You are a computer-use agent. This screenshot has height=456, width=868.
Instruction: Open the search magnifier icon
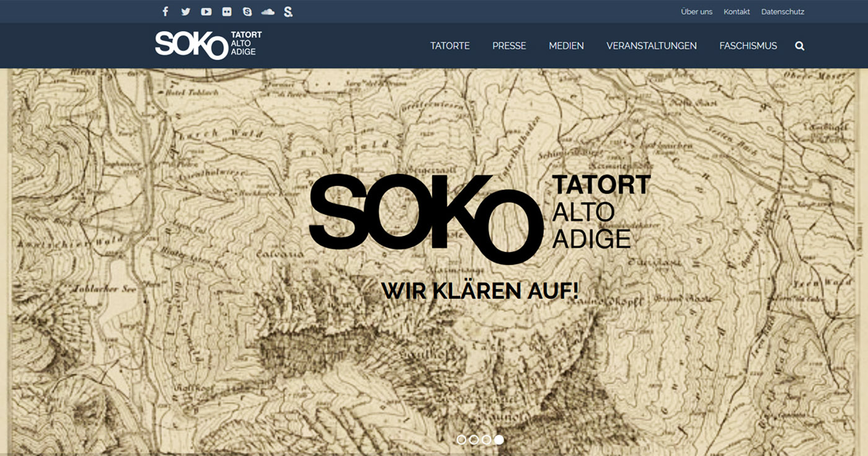(800, 45)
